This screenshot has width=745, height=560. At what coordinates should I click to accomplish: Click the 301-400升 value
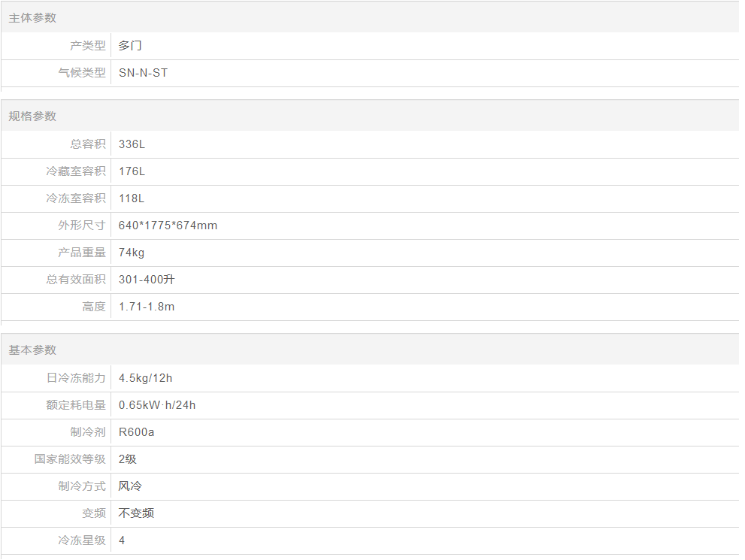tap(147, 280)
